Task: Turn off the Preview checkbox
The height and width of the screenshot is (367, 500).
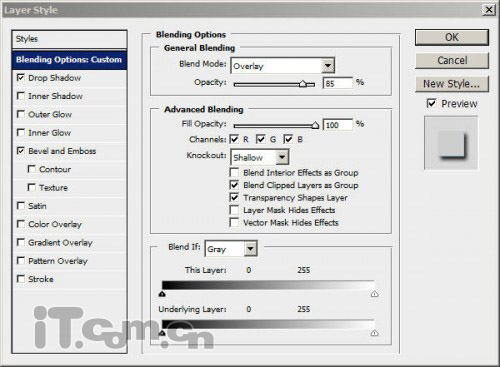Action: (431, 103)
